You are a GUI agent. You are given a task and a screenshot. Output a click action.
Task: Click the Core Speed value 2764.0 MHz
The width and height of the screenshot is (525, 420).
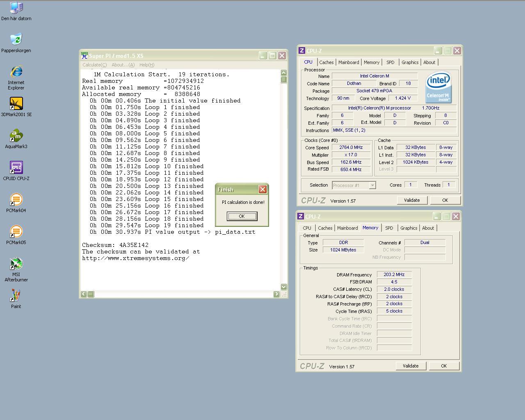click(351, 148)
